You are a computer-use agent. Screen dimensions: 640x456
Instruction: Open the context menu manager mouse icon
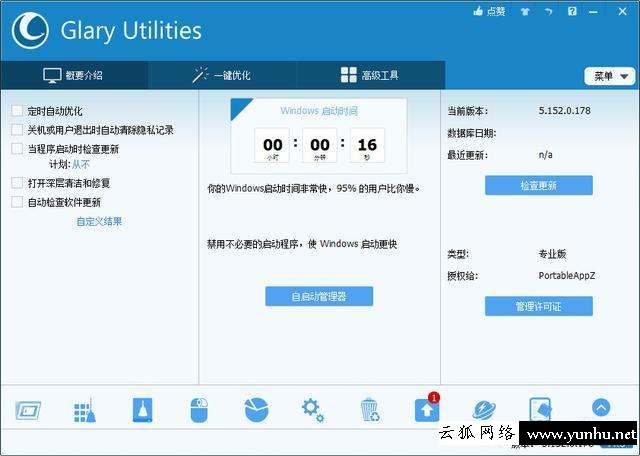pyautogui.click(x=199, y=410)
